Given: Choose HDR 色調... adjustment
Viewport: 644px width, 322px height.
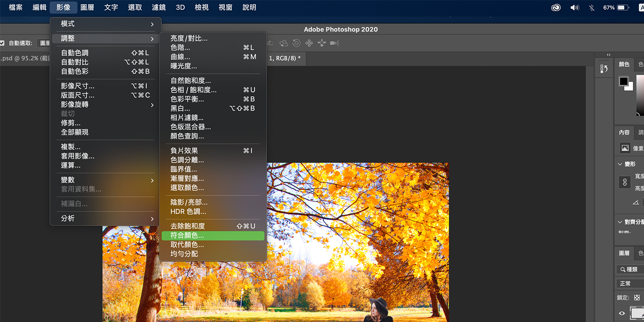Looking at the screenshot, I should (x=213, y=212).
